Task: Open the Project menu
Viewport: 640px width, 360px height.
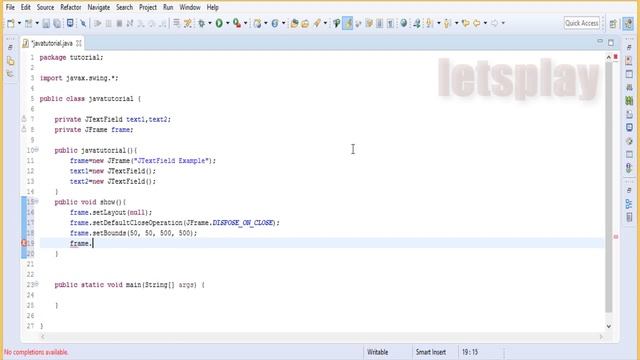Action: tap(148, 7)
